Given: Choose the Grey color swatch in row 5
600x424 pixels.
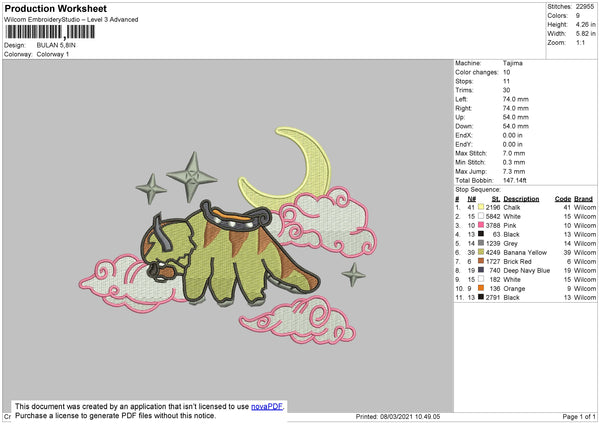Looking at the screenshot, I should [x=481, y=243].
